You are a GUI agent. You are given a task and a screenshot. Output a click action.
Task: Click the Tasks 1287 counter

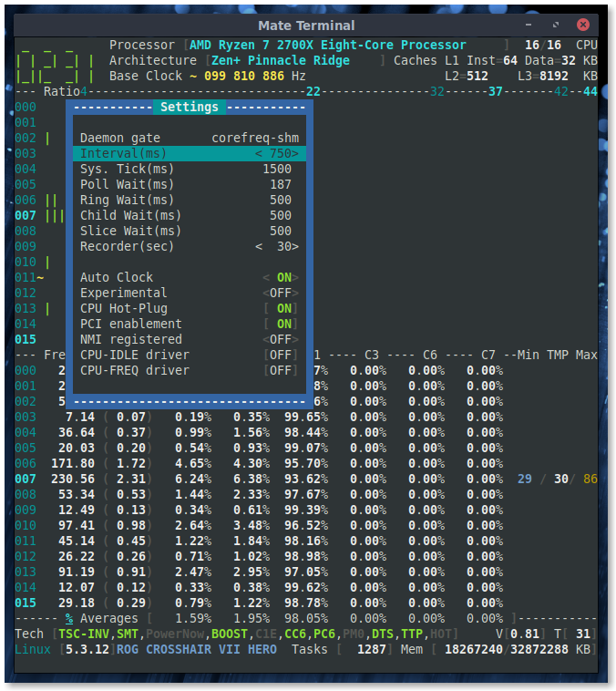point(343,649)
